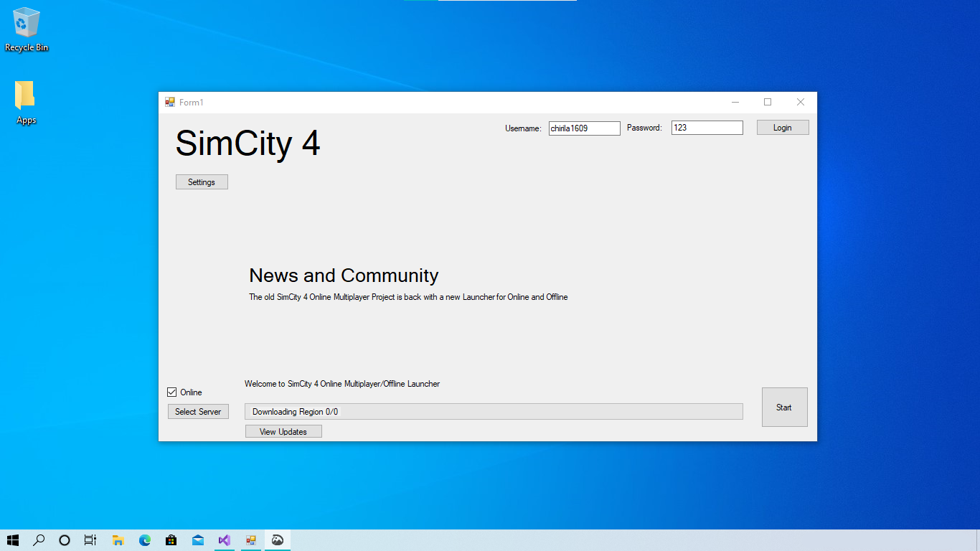This screenshot has height=551, width=980.
Task: Open Microsoft Store taskbar icon
Action: click(171, 540)
